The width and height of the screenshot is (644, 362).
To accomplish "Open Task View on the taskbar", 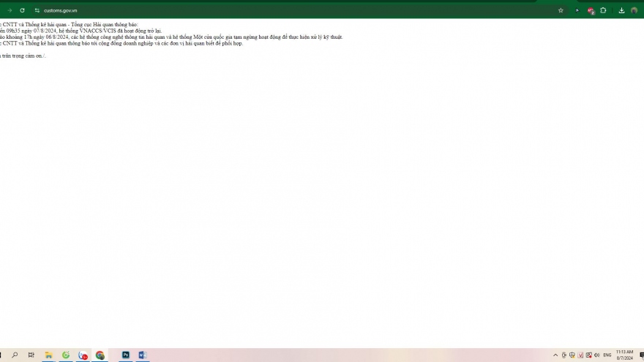I will pos(31,355).
